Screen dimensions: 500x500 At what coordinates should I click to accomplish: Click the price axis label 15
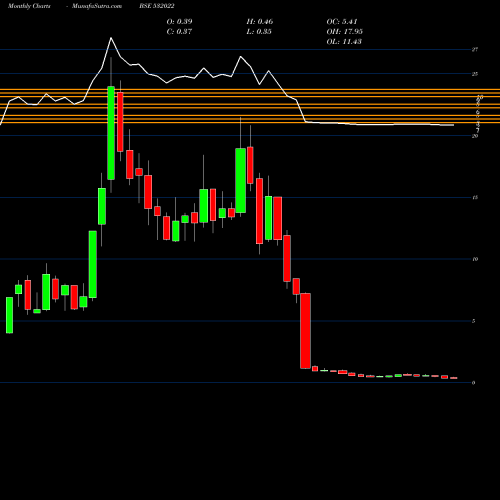(x=475, y=197)
